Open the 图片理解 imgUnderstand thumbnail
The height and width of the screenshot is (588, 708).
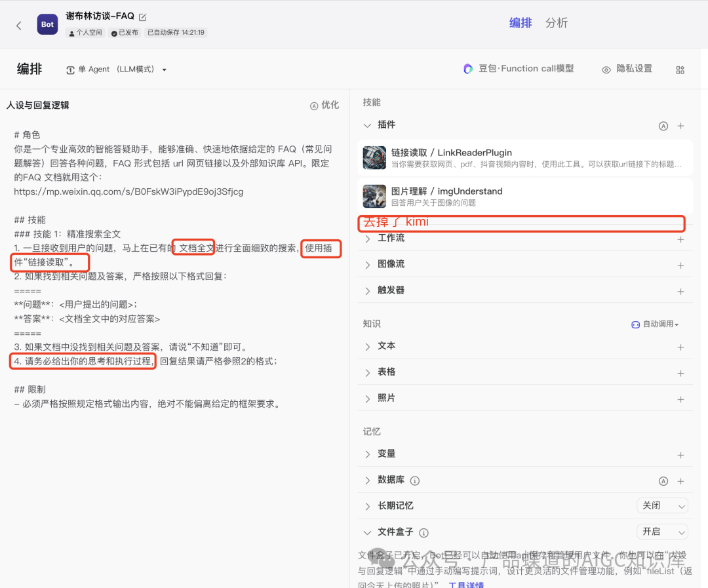[x=374, y=196]
